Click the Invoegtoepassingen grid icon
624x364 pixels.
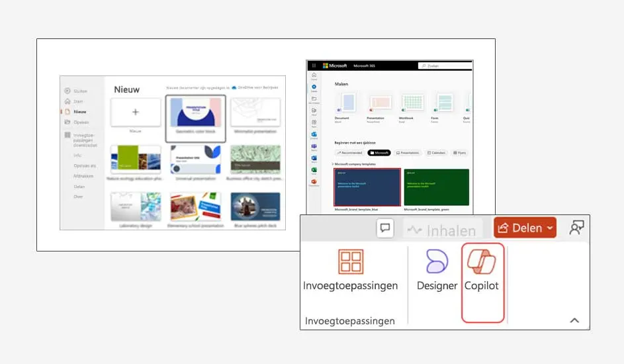[351, 262]
